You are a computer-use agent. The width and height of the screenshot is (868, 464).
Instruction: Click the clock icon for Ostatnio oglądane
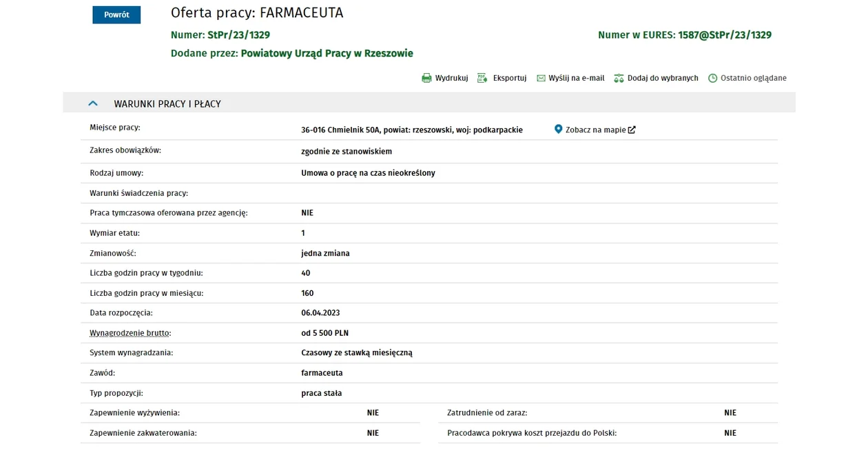(713, 79)
